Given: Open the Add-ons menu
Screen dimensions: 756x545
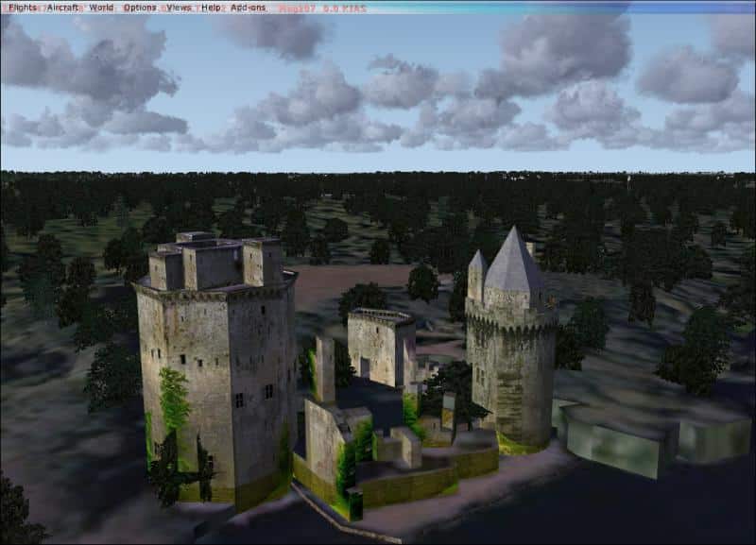Looking at the screenshot, I should (x=248, y=7).
